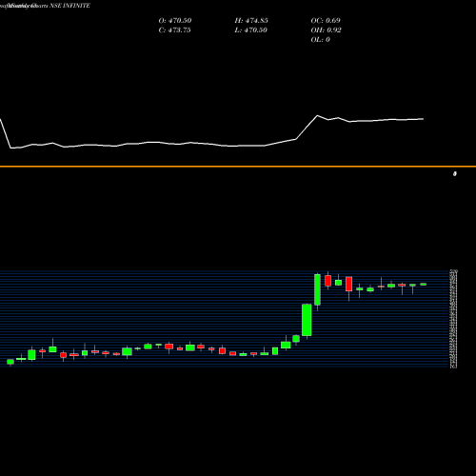Select the 'OC: 0.69' reading
The height and width of the screenshot is (476, 476).
point(326,21)
